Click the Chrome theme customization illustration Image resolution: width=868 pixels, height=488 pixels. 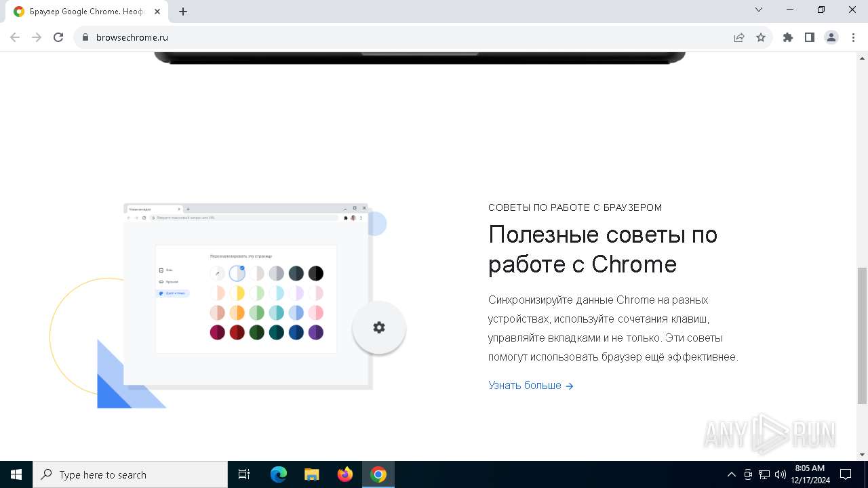coord(247,296)
